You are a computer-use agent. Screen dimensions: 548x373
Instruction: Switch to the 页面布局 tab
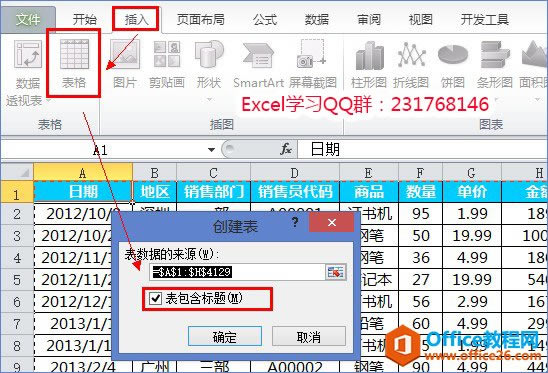(201, 19)
